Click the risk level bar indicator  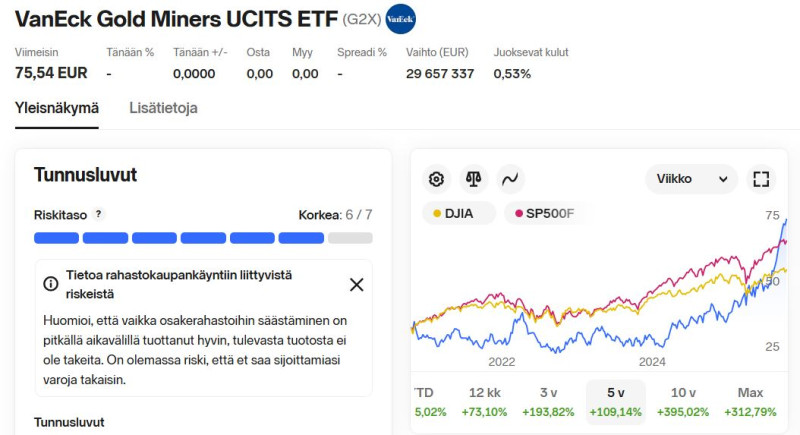point(203,238)
